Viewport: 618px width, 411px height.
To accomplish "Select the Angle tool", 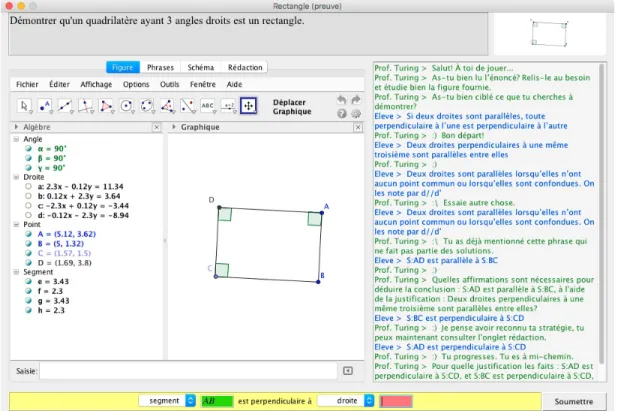I will click(x=168, y=106).
